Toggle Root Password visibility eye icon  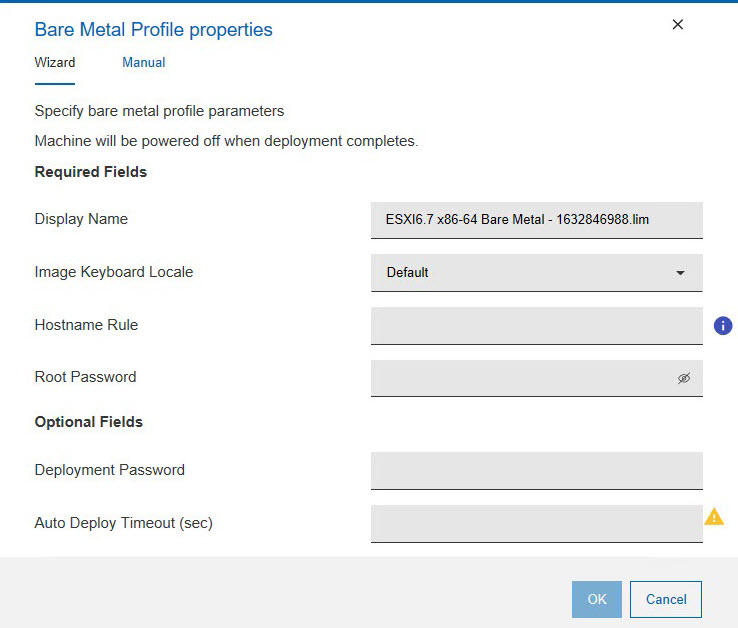[x=684, y=379]
